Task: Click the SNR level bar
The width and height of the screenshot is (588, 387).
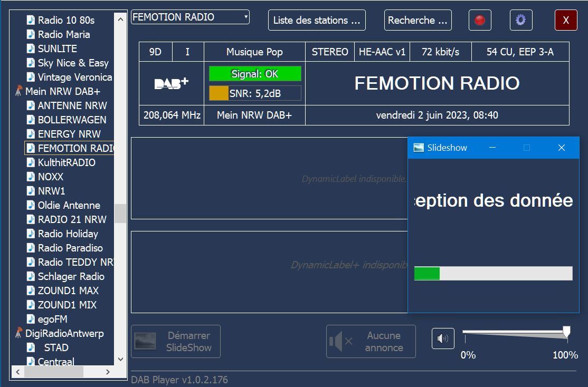Action: click(x=255, y=93)
